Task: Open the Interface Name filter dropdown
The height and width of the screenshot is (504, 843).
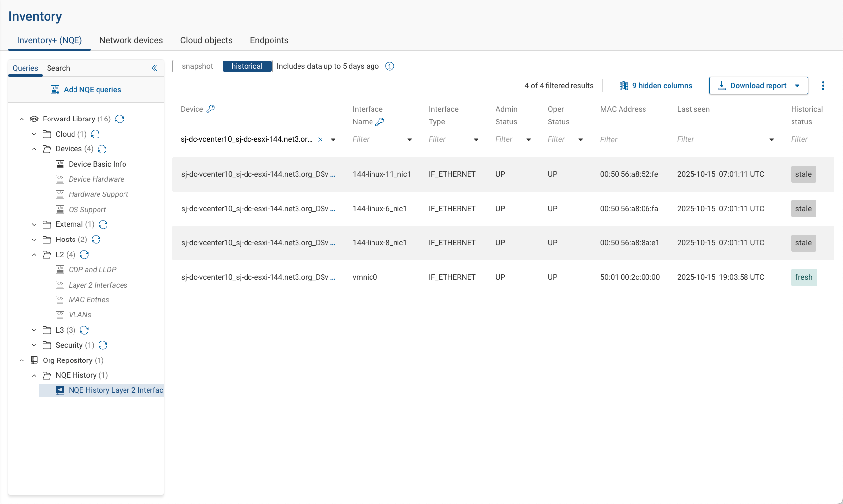Action: click(410, 139)
